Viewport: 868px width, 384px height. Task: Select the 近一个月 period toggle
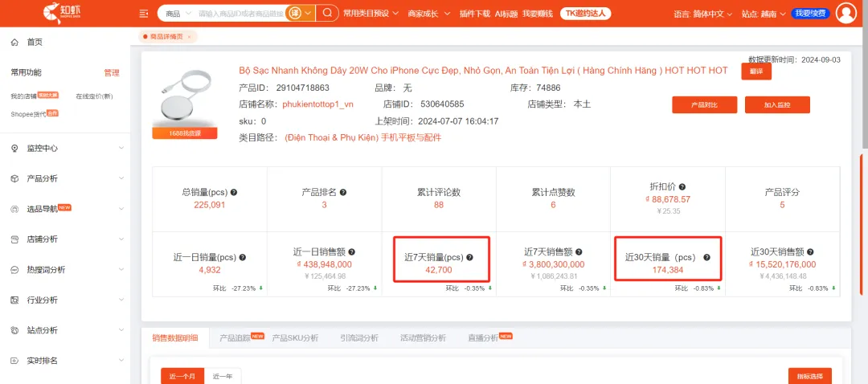click(x=182, y=376)
